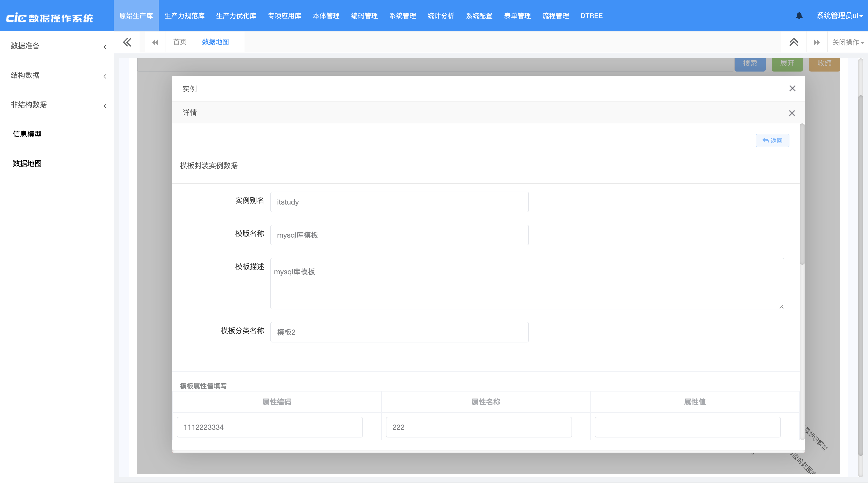The image size is (868, 501).
Task: Open the 关闭操作 dropdown
Action: [x=847, y=42]
